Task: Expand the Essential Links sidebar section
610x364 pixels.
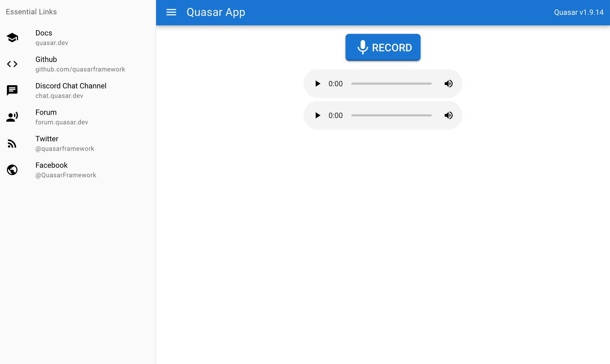Action: pos(32,12)
